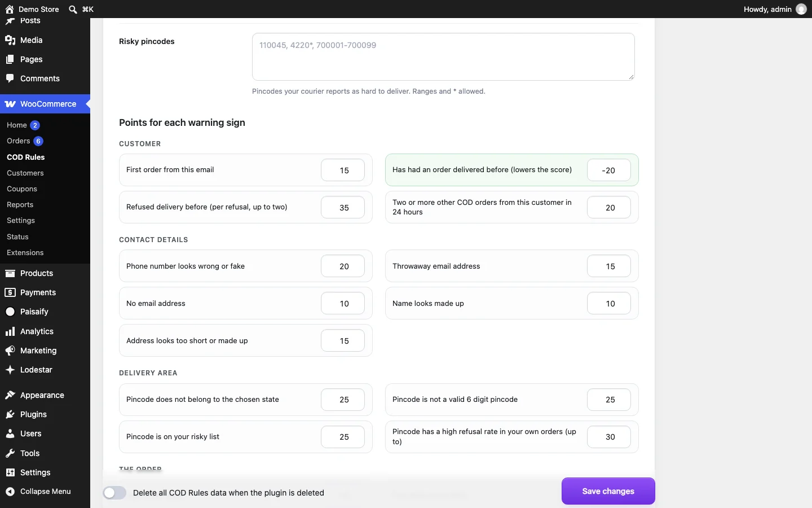The image size is (812, 508).
Task: Edit points for Phone number looks wrong
Action: [343, 266]
